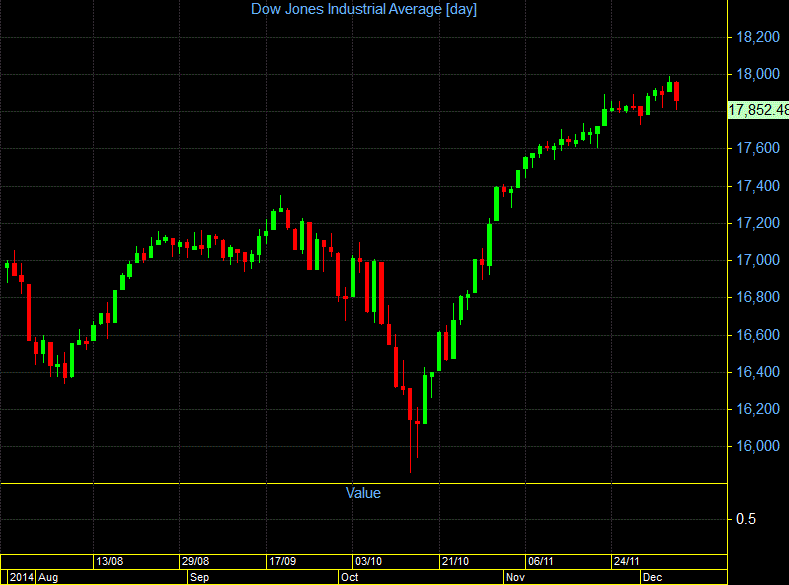Select the 24/11 date marker

(x=626, y=561)
